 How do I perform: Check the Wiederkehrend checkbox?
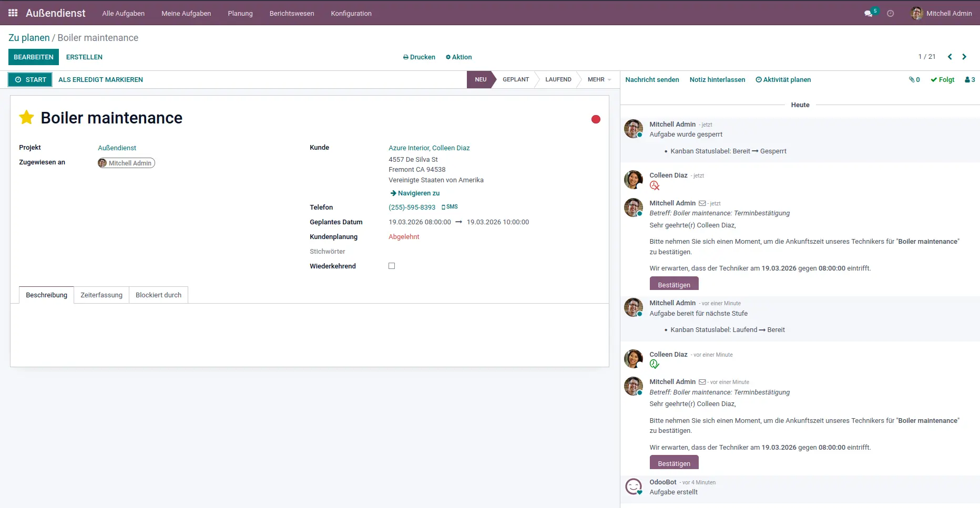pyautogui.click(x=392, y=266)
